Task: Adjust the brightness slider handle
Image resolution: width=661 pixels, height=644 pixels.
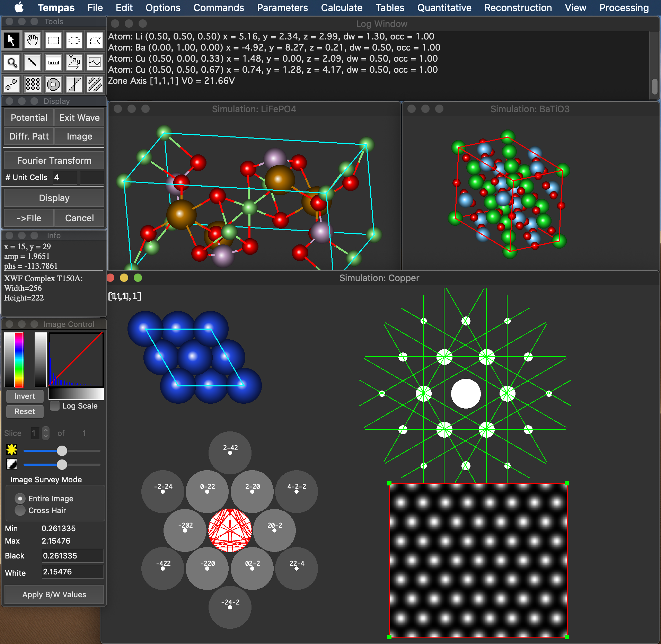Action: point(62,451)
